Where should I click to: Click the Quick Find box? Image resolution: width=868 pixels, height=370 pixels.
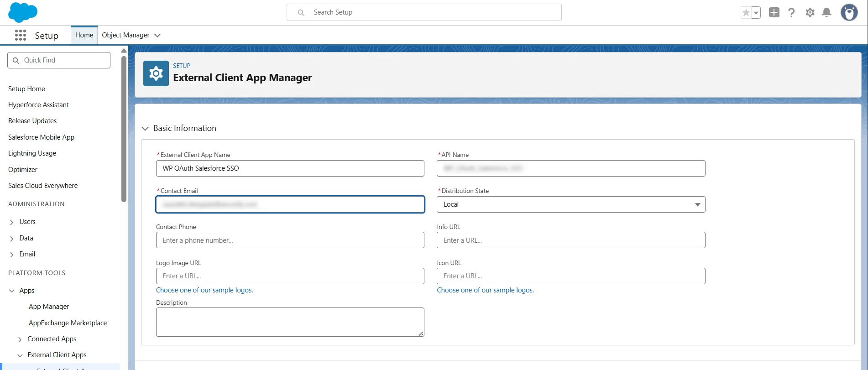coord(59,60)
